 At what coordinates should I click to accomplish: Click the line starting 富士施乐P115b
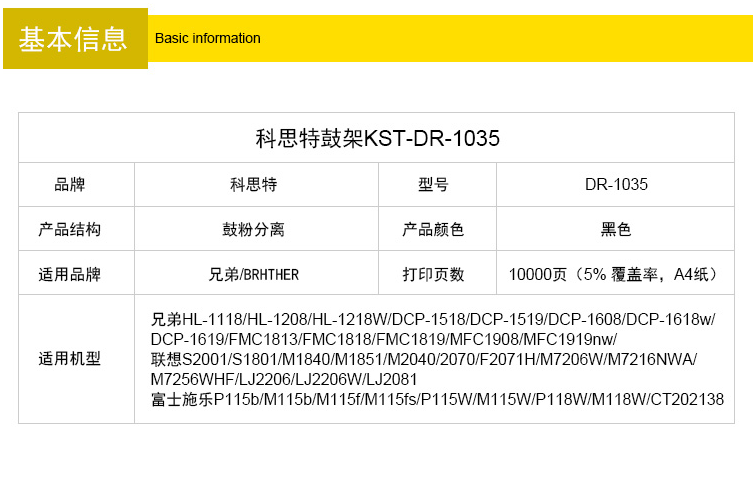click(x=437, y=399)
